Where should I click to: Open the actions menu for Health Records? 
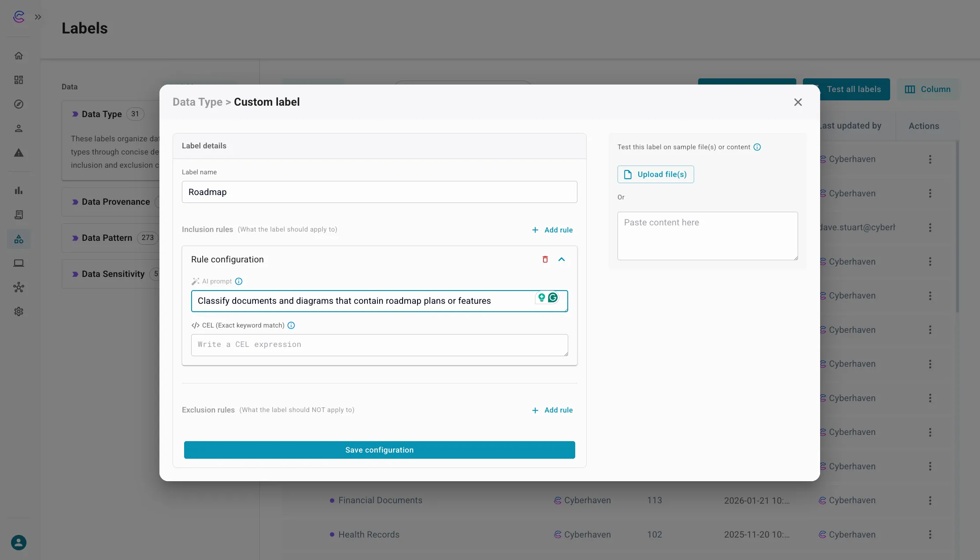pyautogui.click(x=930, y=534)
